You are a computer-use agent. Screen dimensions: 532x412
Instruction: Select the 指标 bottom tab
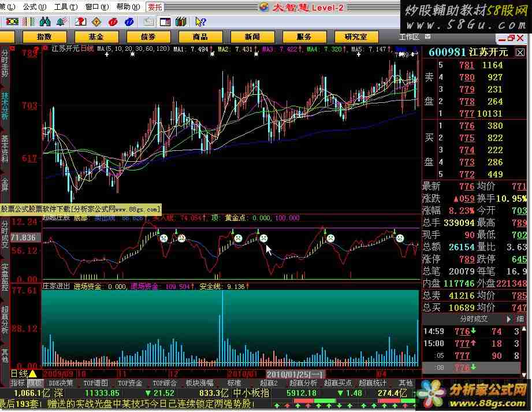[18, 383]
